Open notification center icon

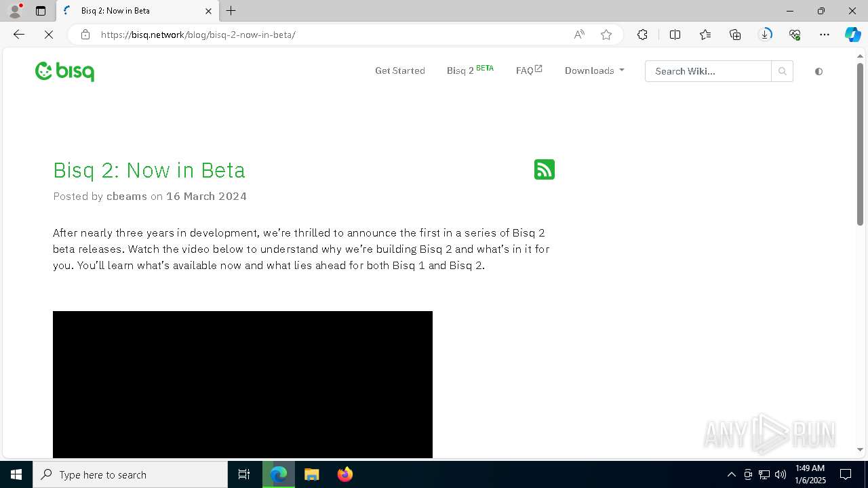click(846, 474)
